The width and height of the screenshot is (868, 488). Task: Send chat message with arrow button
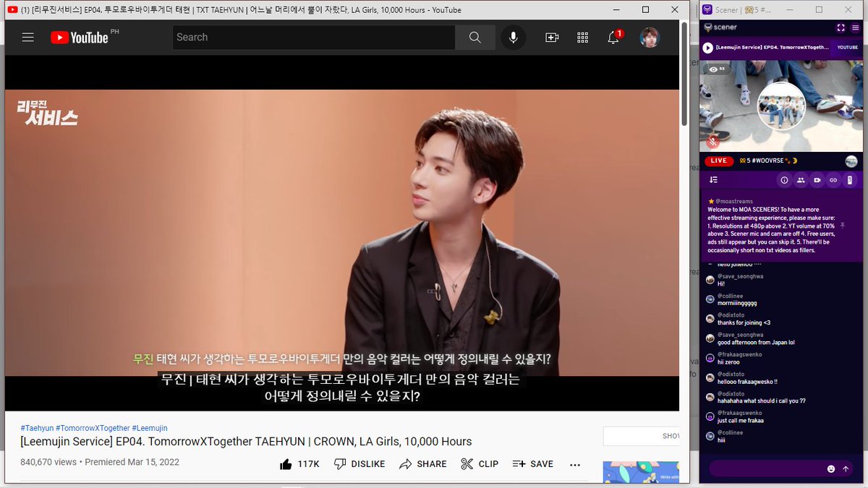(846, 469)
